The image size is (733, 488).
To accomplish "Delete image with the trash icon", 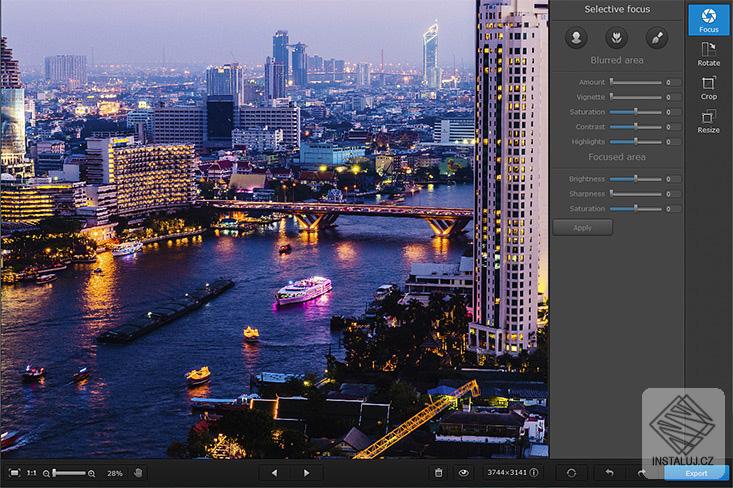I will pos(438,473).
